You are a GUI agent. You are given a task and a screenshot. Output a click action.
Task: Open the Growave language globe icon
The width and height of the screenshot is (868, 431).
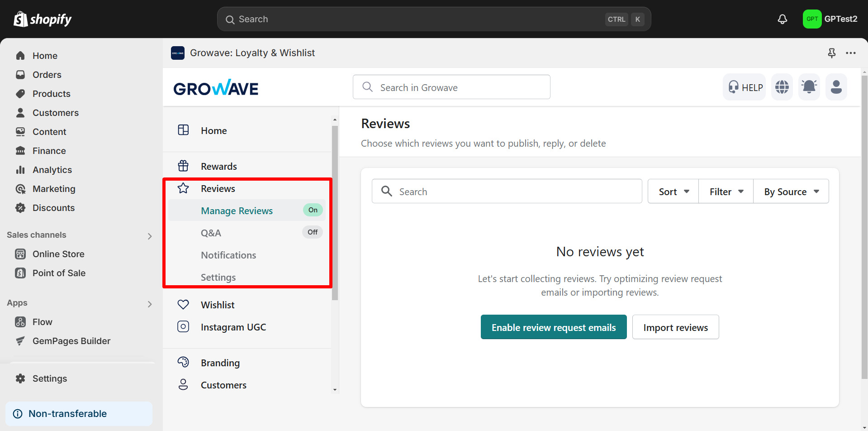coord(782,86)
